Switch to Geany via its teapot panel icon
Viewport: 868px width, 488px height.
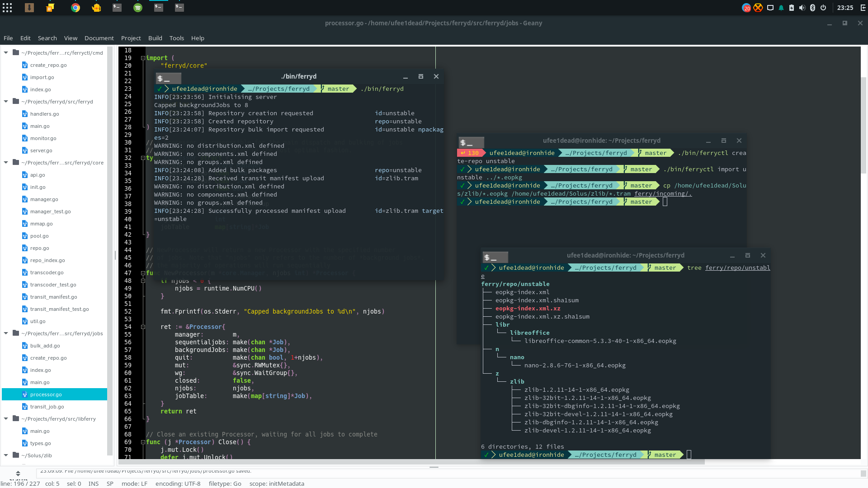[96, 8]
